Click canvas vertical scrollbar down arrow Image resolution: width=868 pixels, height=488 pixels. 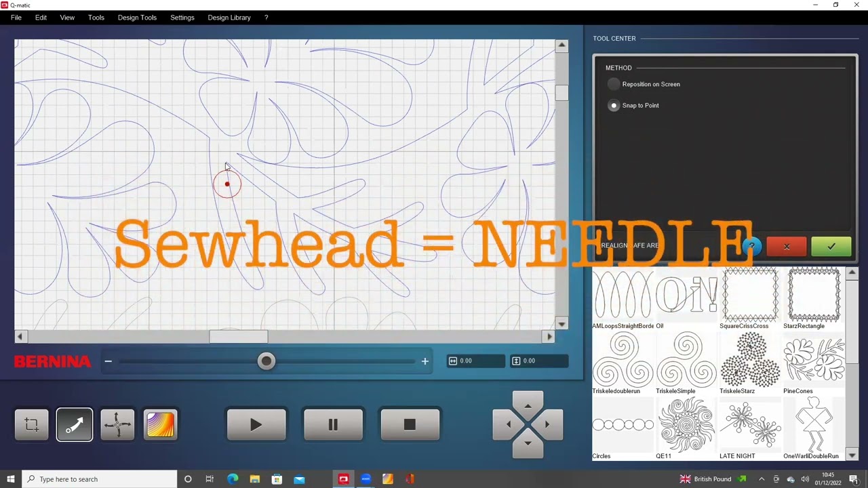click(561, 324)
